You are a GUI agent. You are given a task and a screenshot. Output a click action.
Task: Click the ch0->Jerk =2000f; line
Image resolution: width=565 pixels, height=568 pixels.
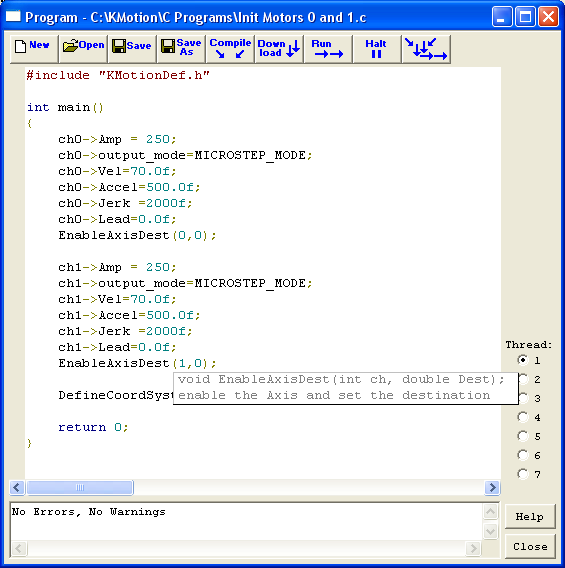125,203
